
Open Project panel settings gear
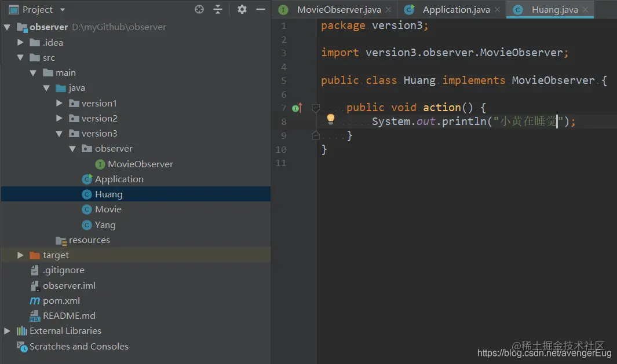[242, 9]
